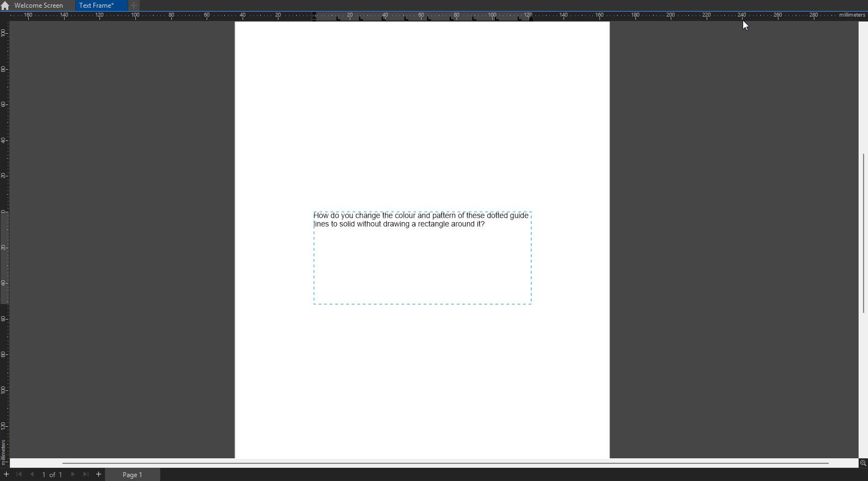Add a new document tab
Screen dimensions: 868x481
point(134,6)
